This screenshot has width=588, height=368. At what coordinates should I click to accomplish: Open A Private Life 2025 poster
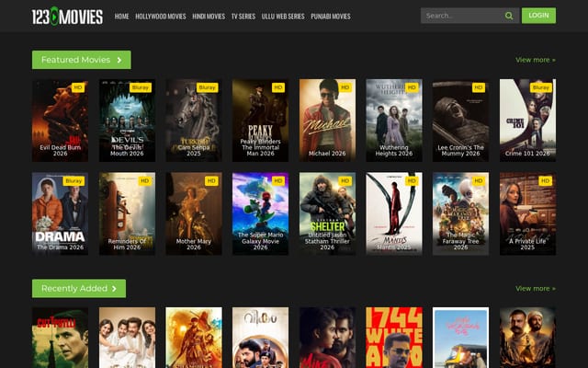point(527,213)
